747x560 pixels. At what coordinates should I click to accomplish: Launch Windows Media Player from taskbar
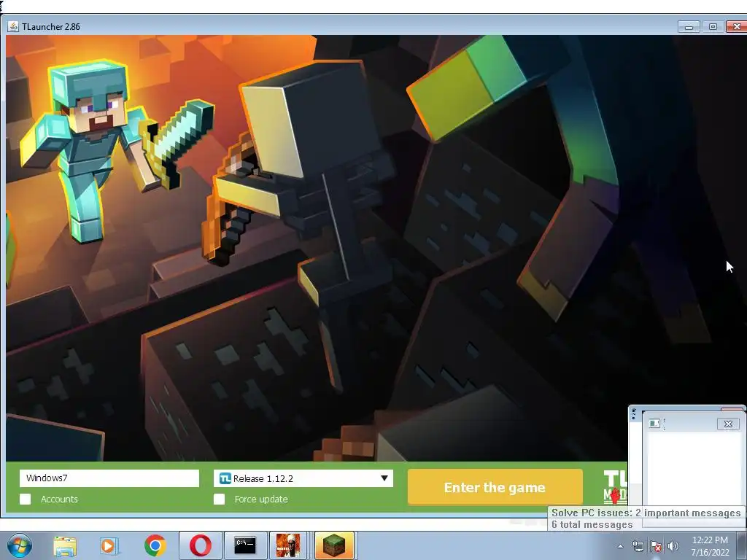109,545
